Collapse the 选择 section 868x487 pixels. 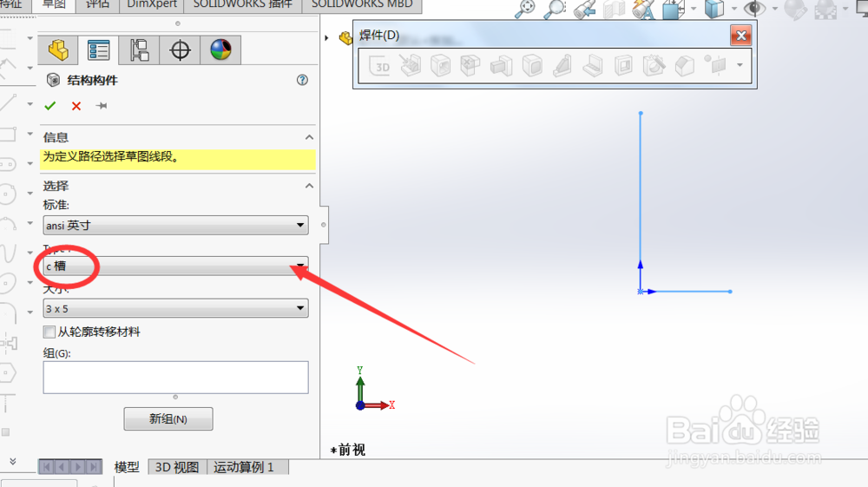coord(310,186)
